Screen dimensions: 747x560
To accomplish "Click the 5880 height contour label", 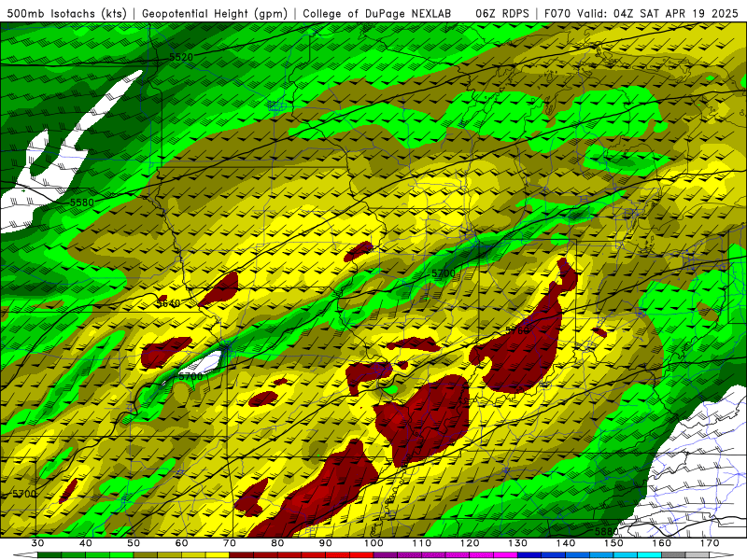I will (x=606, y=531).
